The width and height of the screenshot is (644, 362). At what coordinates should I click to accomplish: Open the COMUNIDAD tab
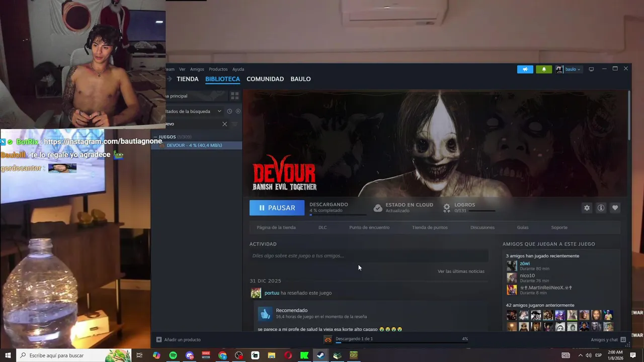(x=265, y=79)
